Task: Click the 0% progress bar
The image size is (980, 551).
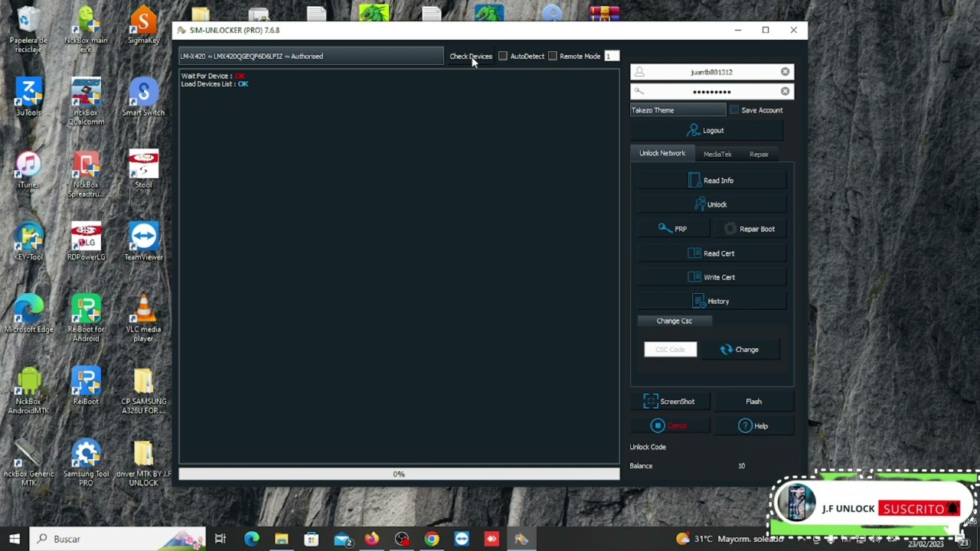Action: coord(399,474)
